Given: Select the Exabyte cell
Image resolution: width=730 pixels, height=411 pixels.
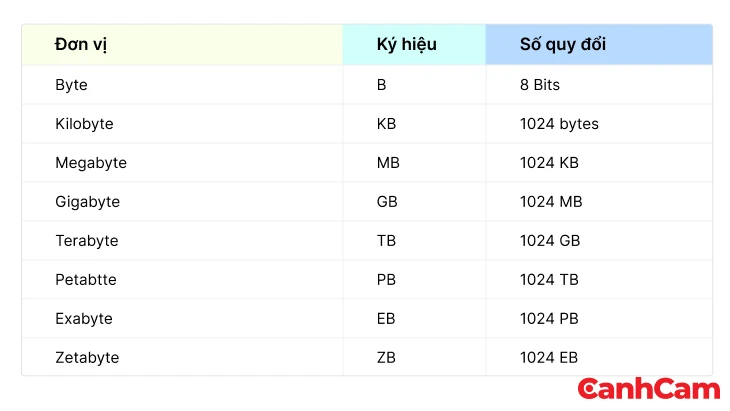Looking at the screenshot, I should (x=84, y=319).
